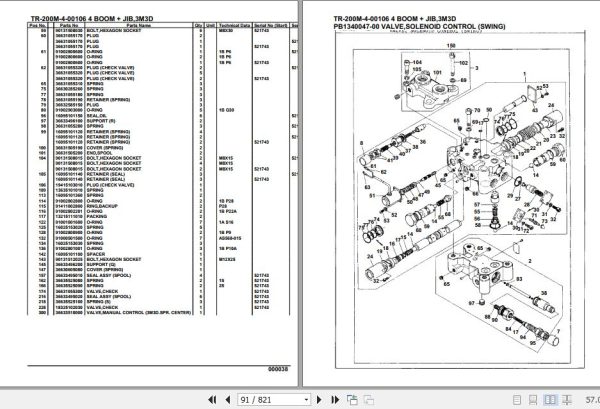The width and height of the screenshot is (600, 409).
Task: Go to the previous page
Action: (228, 400)
